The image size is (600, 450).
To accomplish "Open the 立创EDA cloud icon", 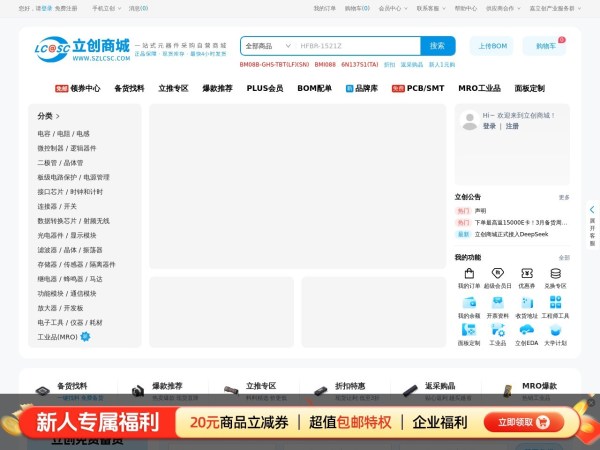I will tap(526, 330).
